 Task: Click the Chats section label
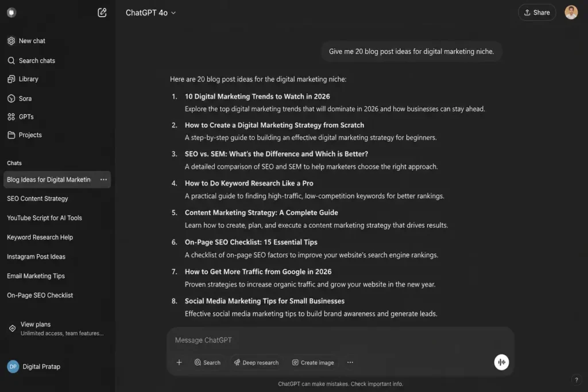(14, 163)
